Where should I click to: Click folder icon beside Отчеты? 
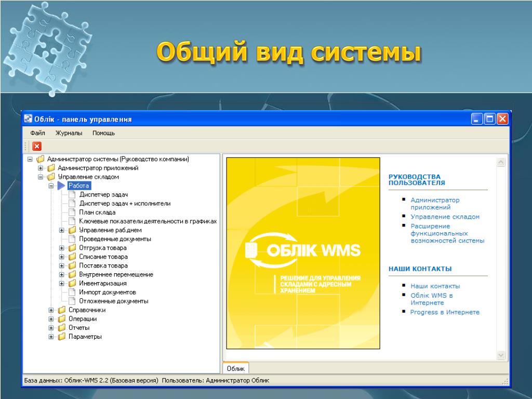click(x=61, y=327)
